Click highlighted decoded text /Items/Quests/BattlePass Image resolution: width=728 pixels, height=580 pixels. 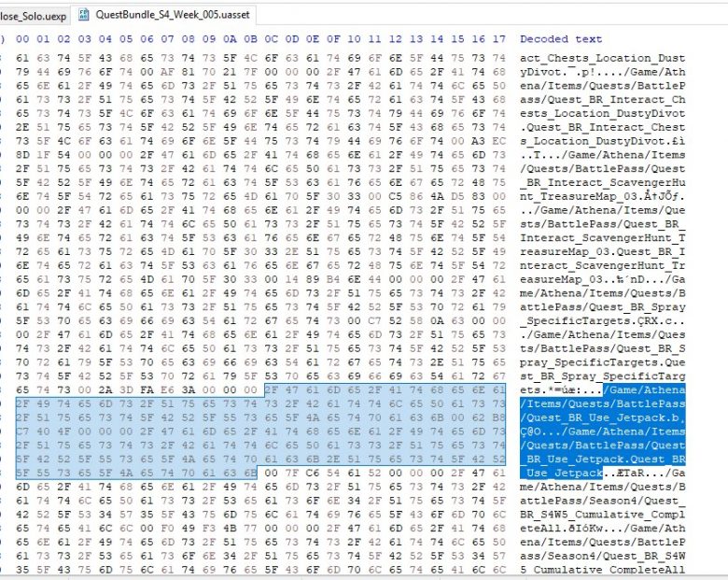(603, 403)
